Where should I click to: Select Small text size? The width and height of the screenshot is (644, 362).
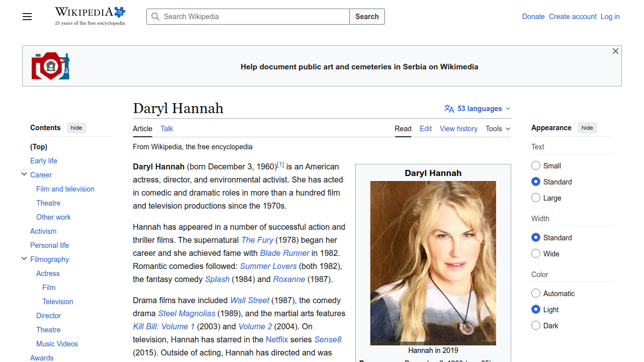click(536, 166)
